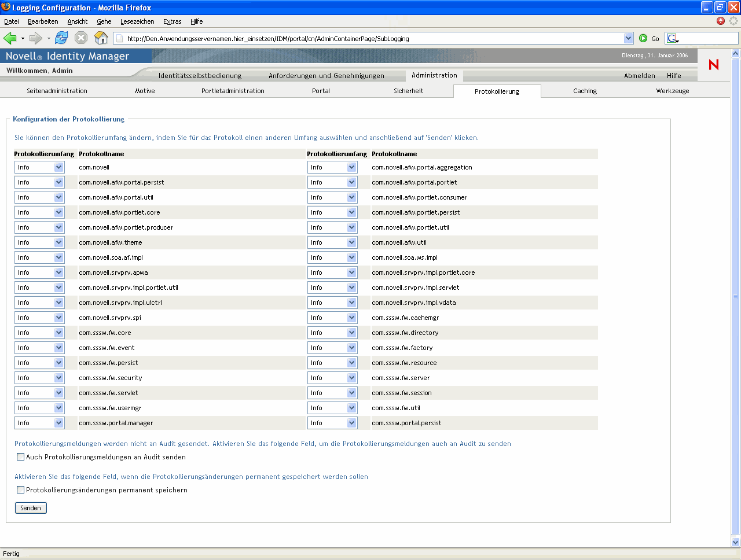Viewport: 741px width, 560px height.
Task: Click the green Go button icon
Action: point(643,38)
